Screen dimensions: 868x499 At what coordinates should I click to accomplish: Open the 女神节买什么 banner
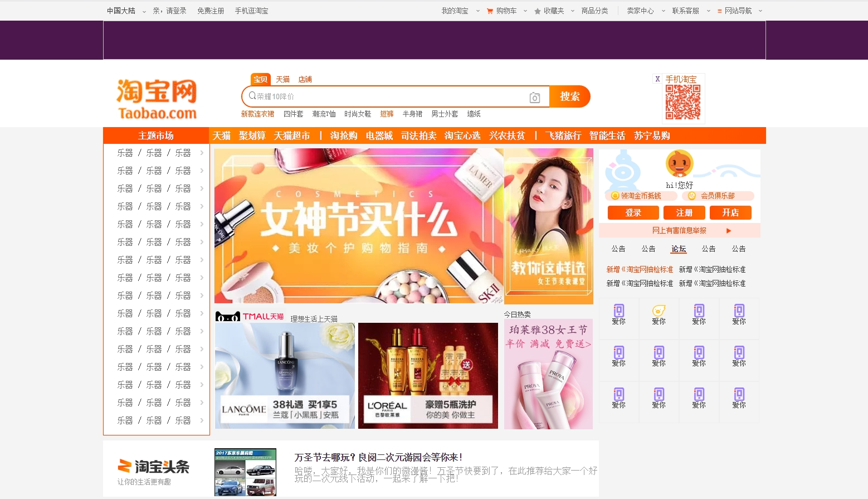359,226
